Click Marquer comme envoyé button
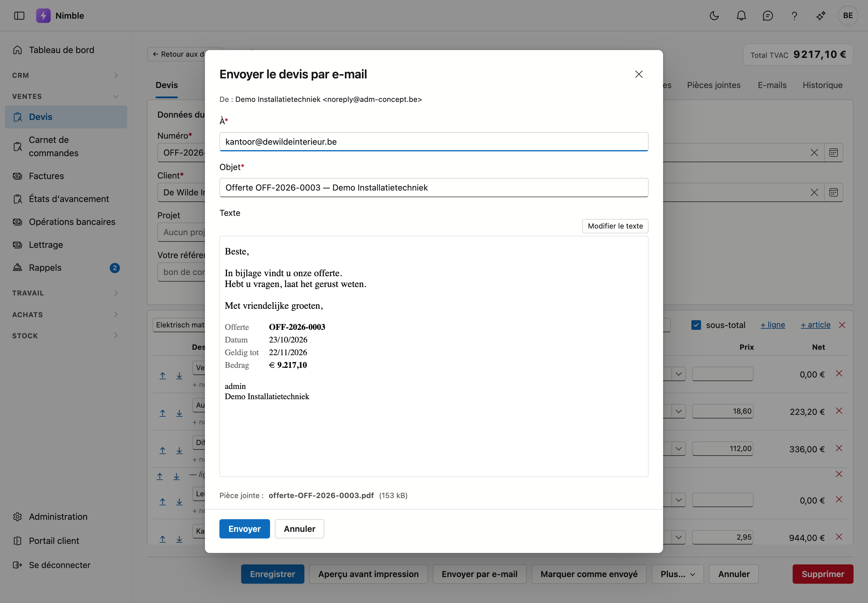This screenshot has height=603, width=868. pyautogui.click(x=589, y=574)
